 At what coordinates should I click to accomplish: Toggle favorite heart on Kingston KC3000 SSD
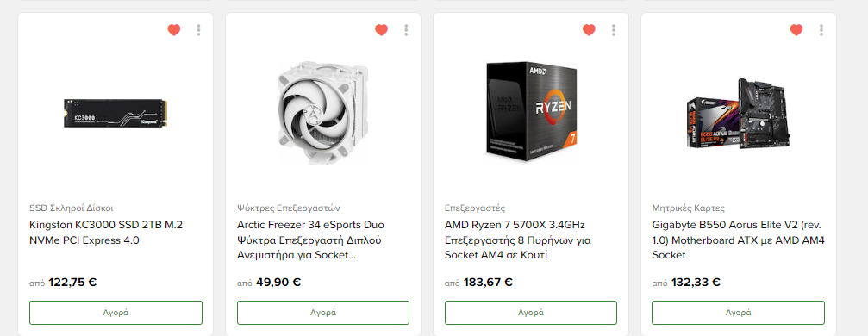tap(174, 30)
